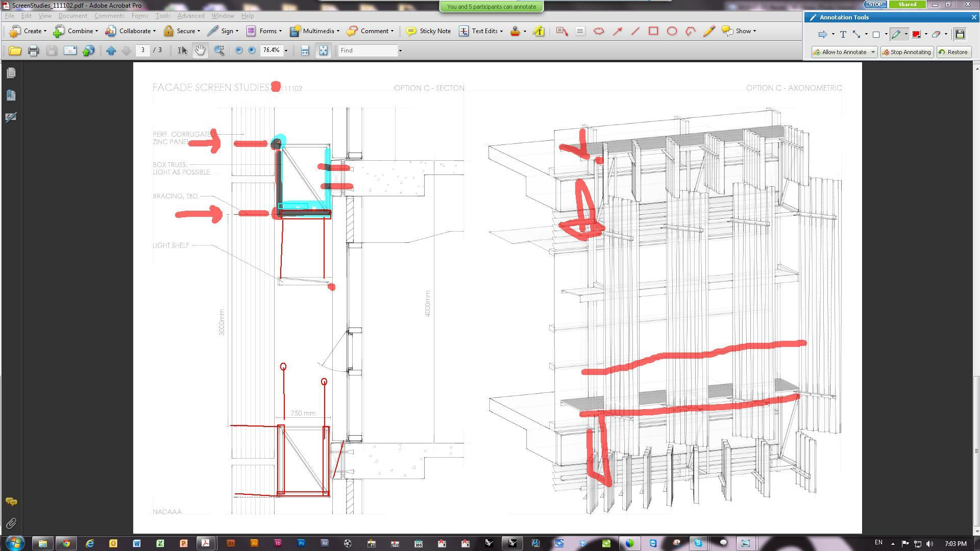The height and width of the screenshot is (551, 980).
Task: Select the red Arrow drawing tool
Action: pos(618,31)
